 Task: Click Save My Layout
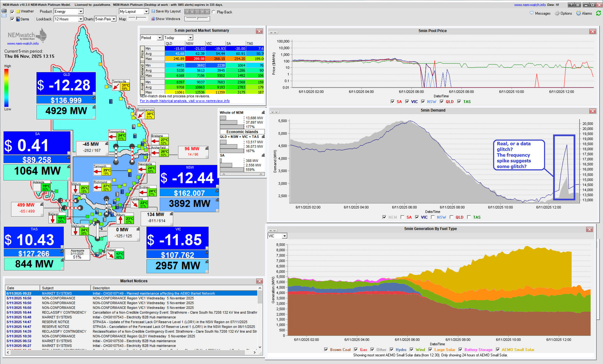pos(166,11)
